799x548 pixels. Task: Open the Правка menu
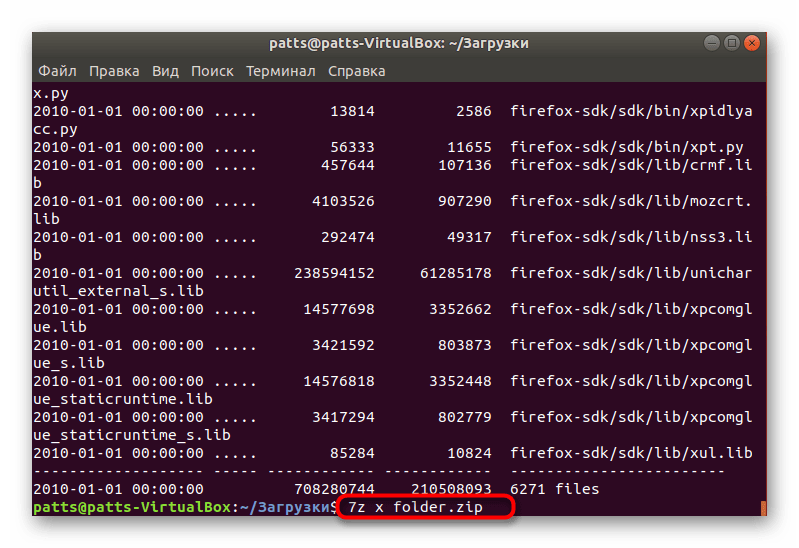114,71
